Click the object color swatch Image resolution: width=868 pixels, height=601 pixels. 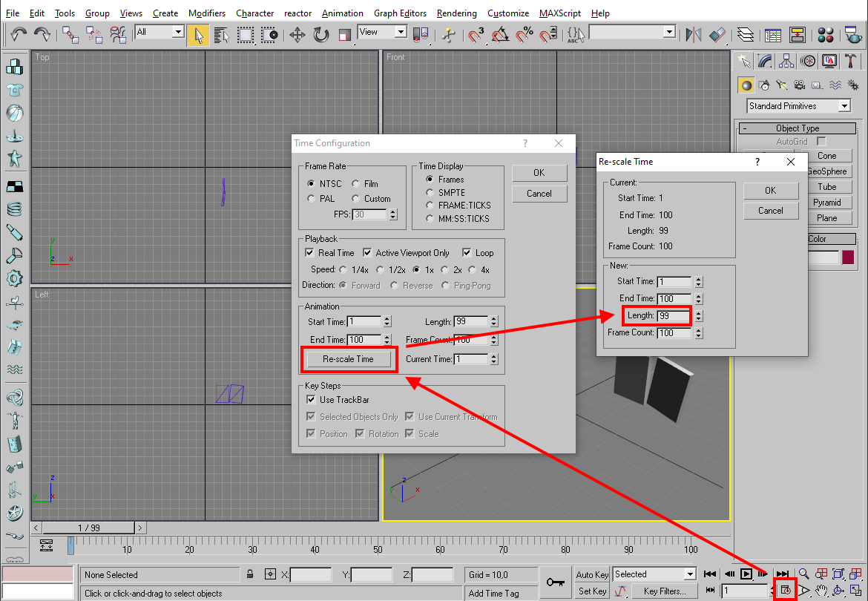tap(848, 257)
